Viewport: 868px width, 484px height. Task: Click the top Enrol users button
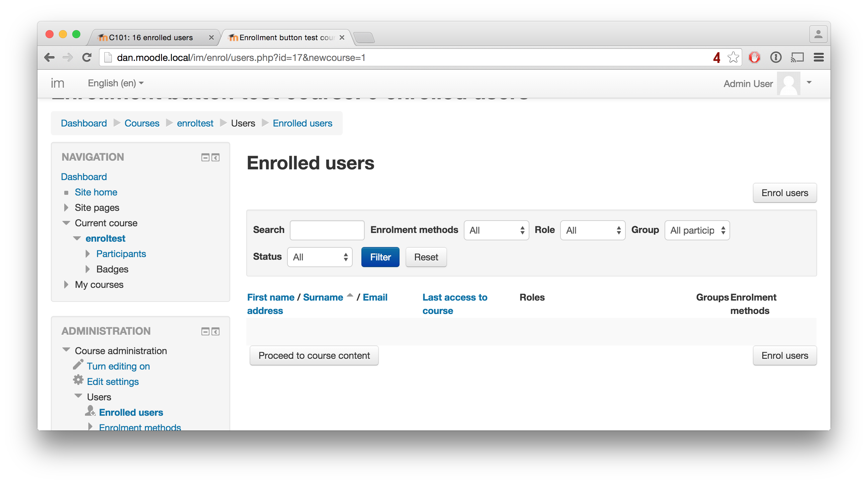pyautogui.click(x=785, y=193)
